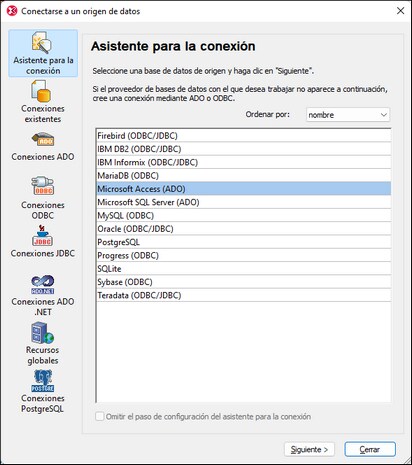Viewport: 412px width, 465px height.
Task: Choose PostgreSQL from the database list
Action: [x=244, y=242]
